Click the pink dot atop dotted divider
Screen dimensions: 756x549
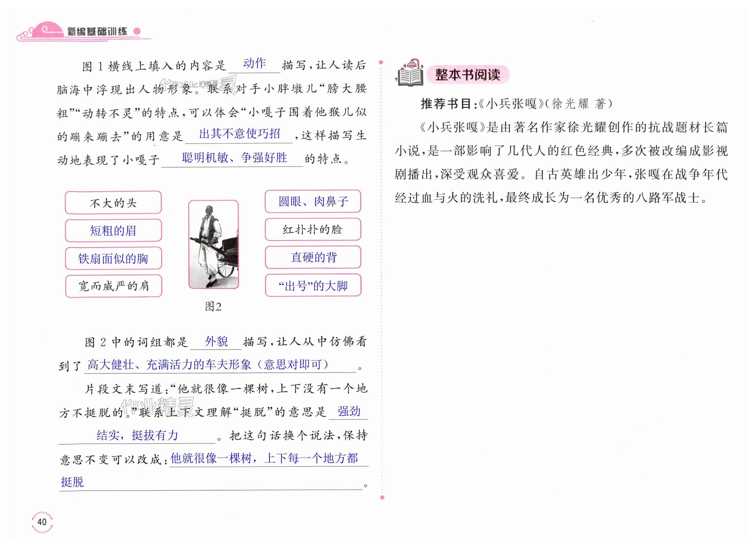pyautogui.click(x=381, y=62)
